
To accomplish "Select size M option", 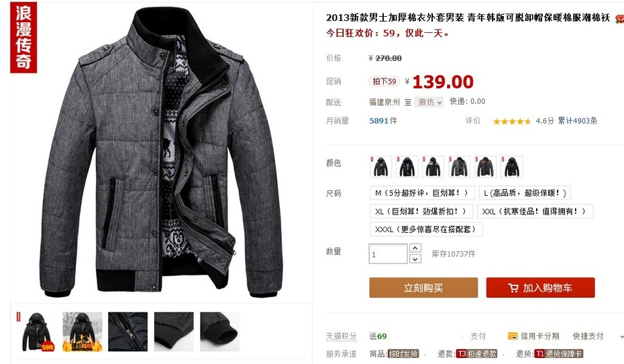I will pyautogui.click(x=422, y=193).
